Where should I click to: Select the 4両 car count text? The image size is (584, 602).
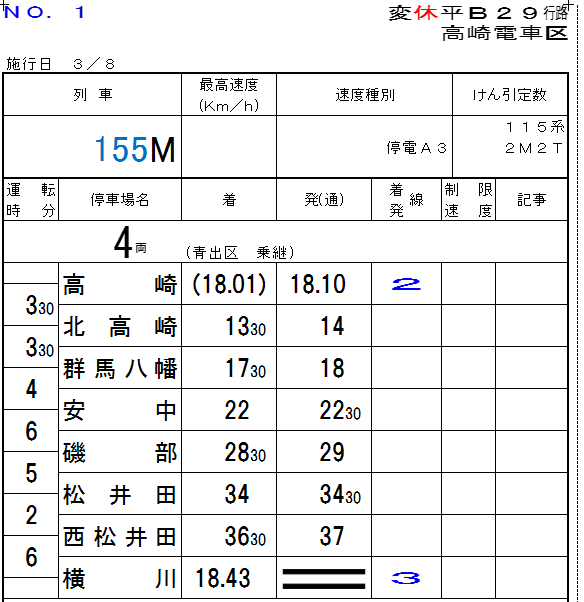pyautogui.click(x=130, y=243)
